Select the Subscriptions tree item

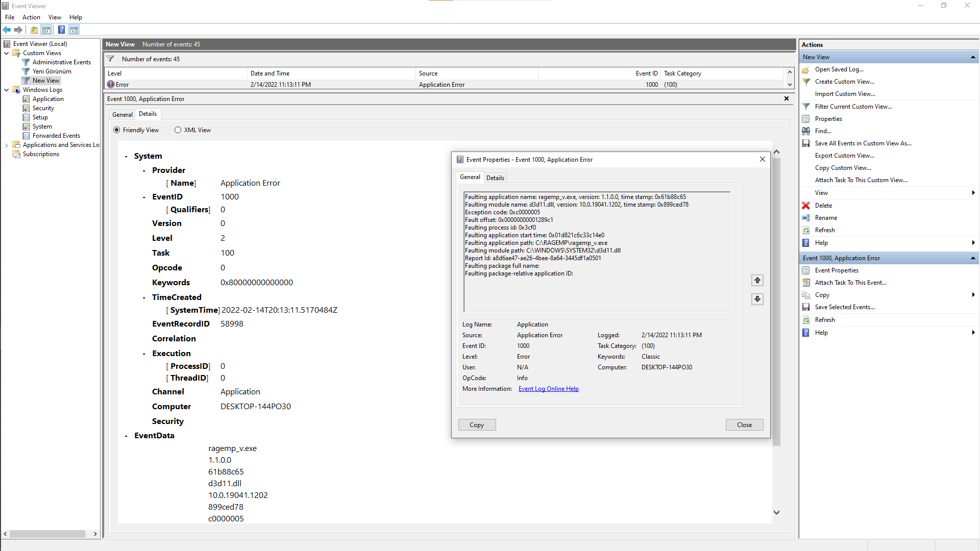pos(41,154)
